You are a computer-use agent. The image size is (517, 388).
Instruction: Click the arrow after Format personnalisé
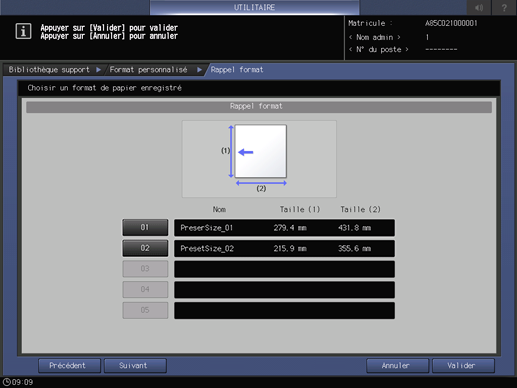[199, 70]
